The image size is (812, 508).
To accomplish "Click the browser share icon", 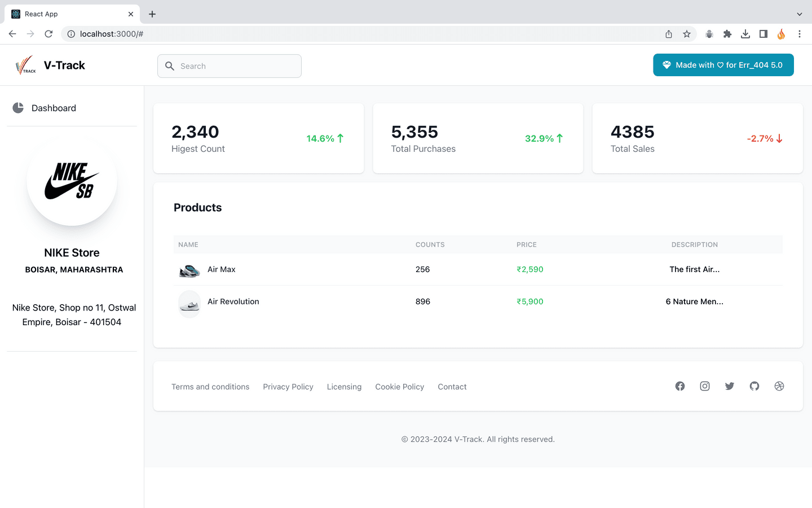I will [x=669, y=34].
